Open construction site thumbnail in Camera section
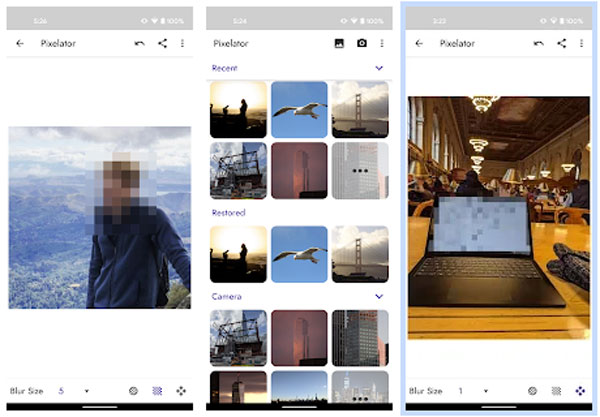This screenshot has height=417, width=600. tap(238, 338)
